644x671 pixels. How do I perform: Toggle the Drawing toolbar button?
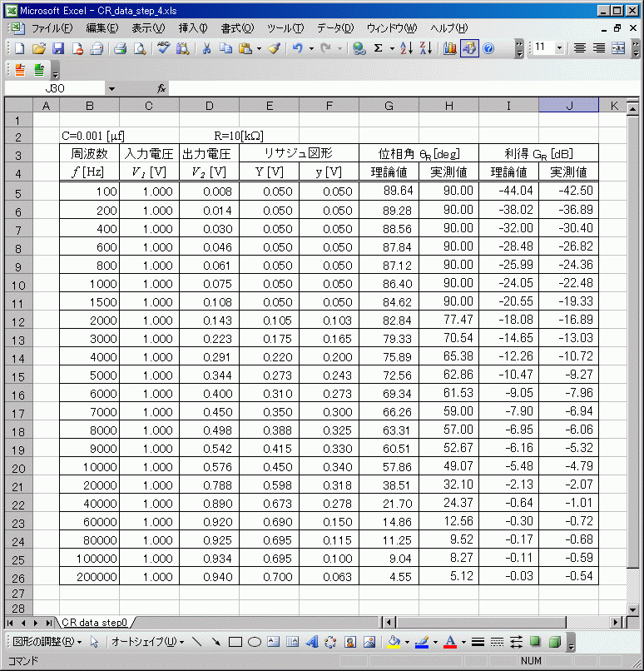click(x=469, y=48)
